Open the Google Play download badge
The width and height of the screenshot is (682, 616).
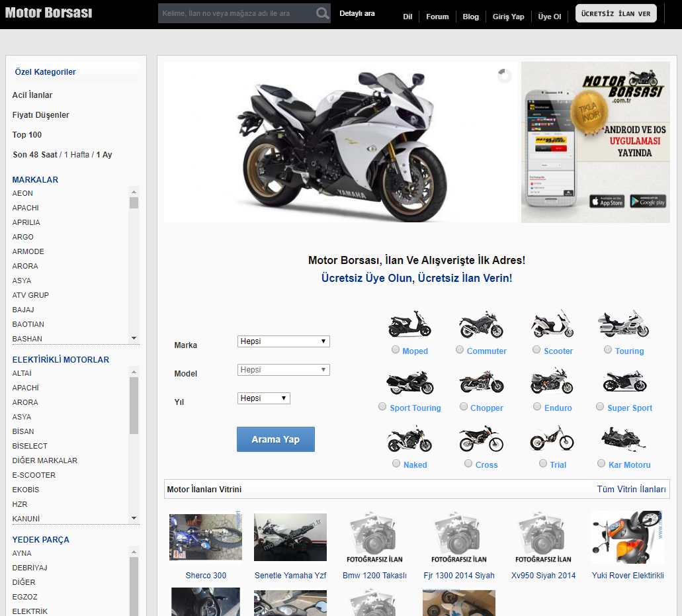pyautogui.click(x=648, y=201)
